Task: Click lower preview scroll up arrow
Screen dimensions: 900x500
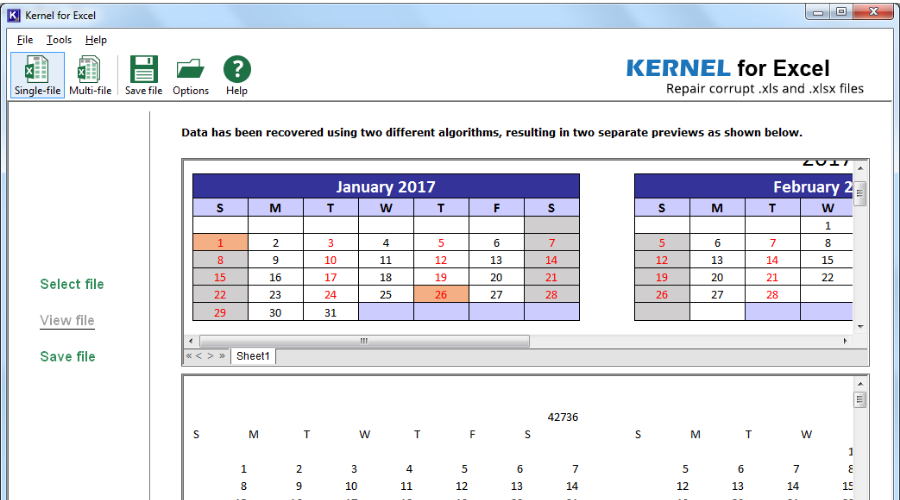Action: (x=860, y=383)
